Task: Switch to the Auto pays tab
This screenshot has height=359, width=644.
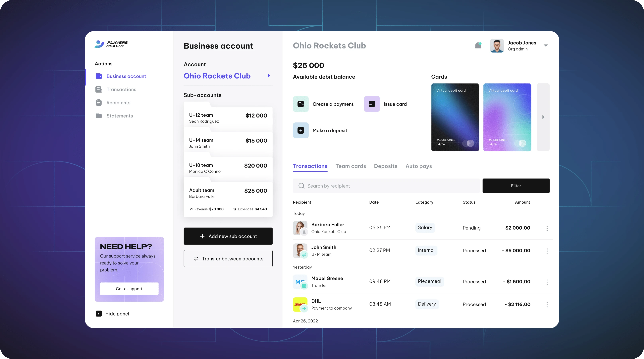Action: 418,166
